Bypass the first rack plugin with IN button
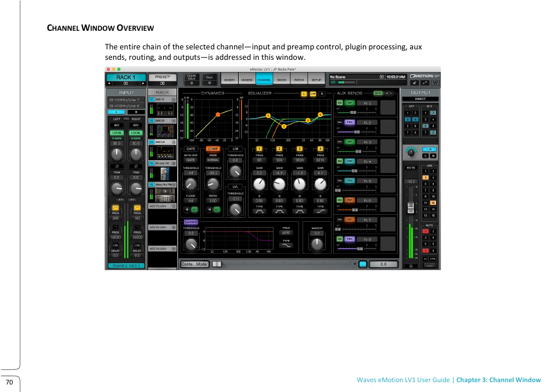Viewport: 554px width, 392px height. click(x=152, y=100)
